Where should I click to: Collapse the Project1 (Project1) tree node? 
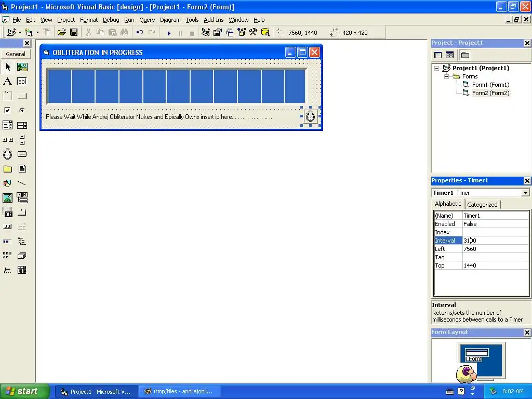pos(436,68)
